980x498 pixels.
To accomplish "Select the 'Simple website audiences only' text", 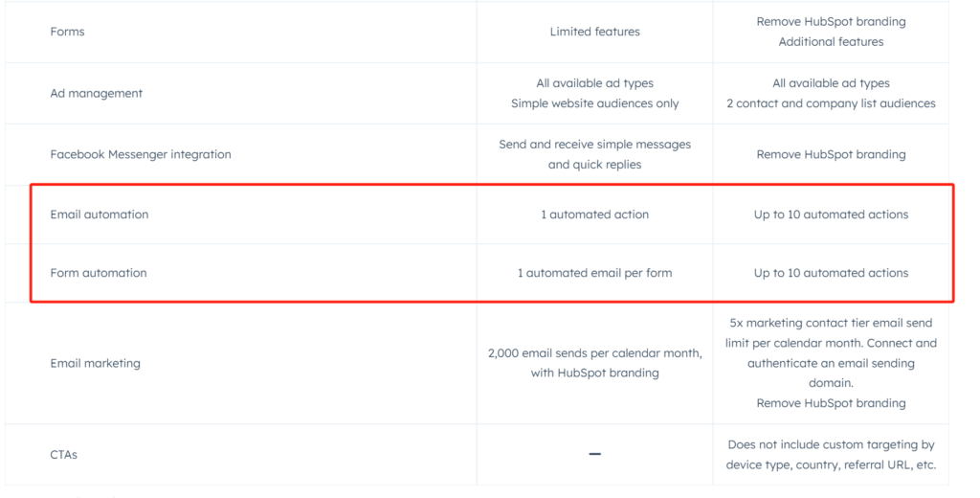I will (x=594, y=103).
